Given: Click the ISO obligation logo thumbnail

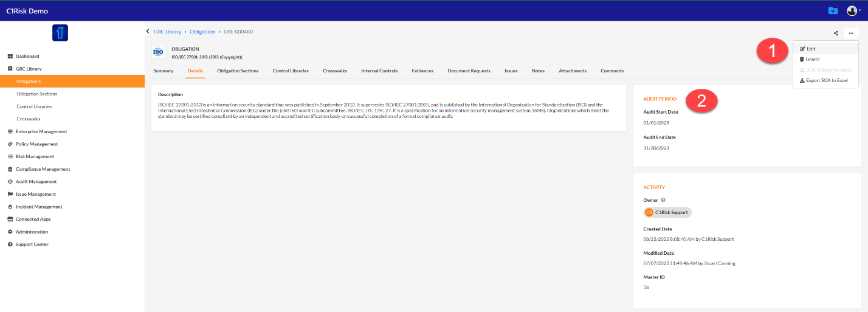Looking at the screenshot, I should (x=158, y=53).
